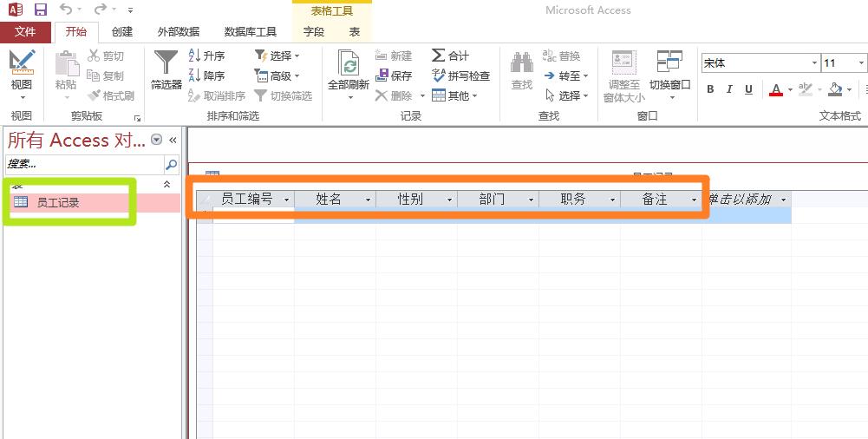This screenshot has height=439, width=868.
Task: Open the 文件 file menu tab
Action: click(25, 32)
